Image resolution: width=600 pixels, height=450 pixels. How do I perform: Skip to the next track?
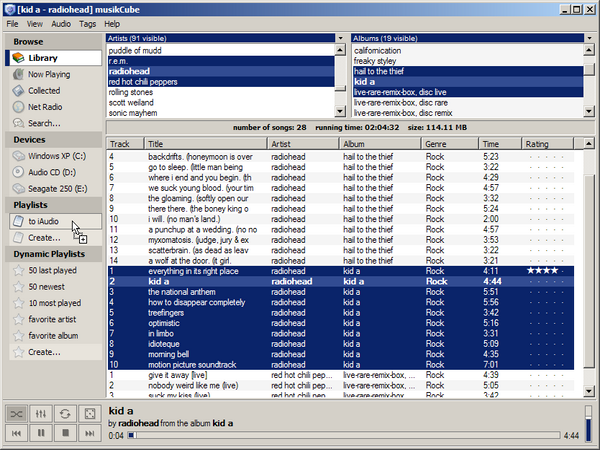tap(89, 434)
